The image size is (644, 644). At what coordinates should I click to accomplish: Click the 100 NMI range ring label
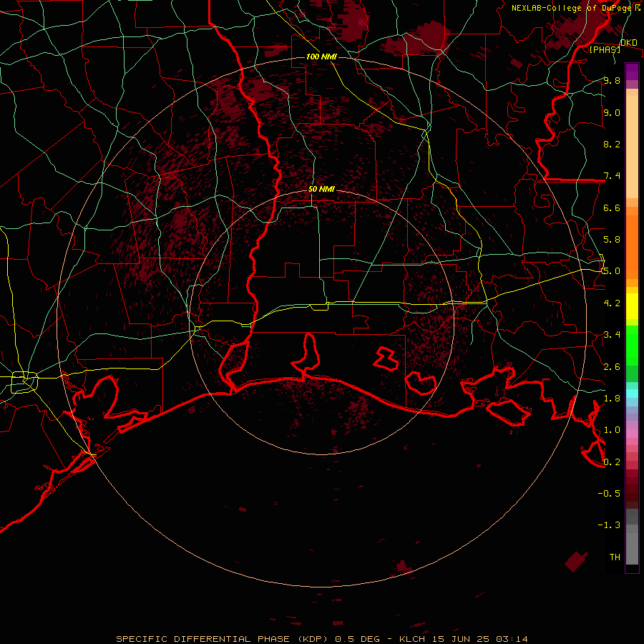coord(321,57)
